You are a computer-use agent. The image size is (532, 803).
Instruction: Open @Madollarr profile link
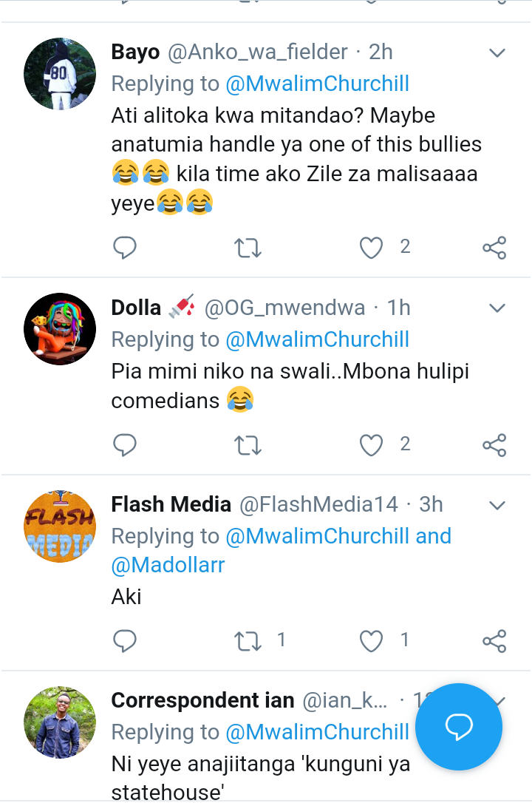(168, 566)
